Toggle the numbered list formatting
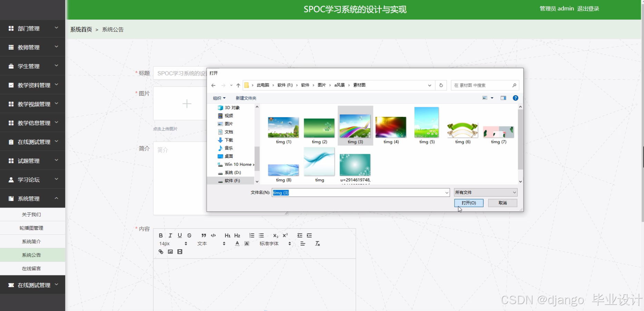The image size is (644, 311). point(252,235)
